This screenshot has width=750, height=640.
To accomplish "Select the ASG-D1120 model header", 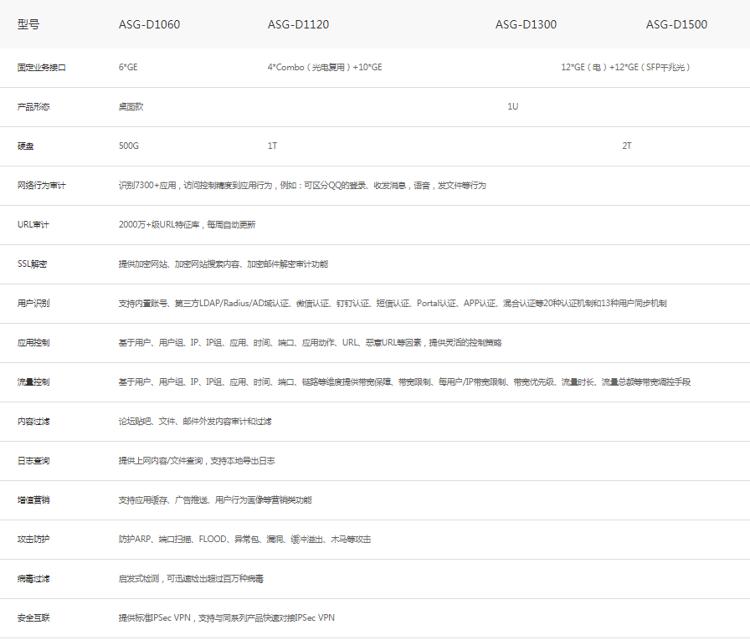I will coord(298,24).
